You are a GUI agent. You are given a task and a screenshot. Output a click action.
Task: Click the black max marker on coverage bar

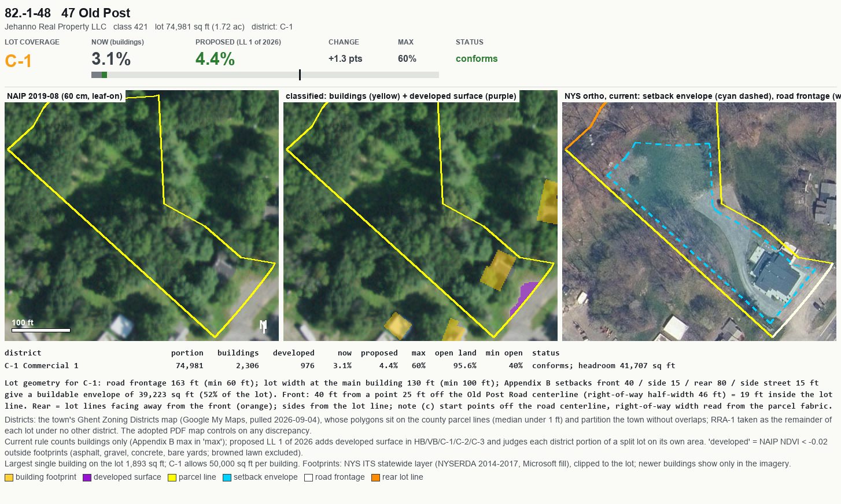pyautogui.click(x=300, y=75)
